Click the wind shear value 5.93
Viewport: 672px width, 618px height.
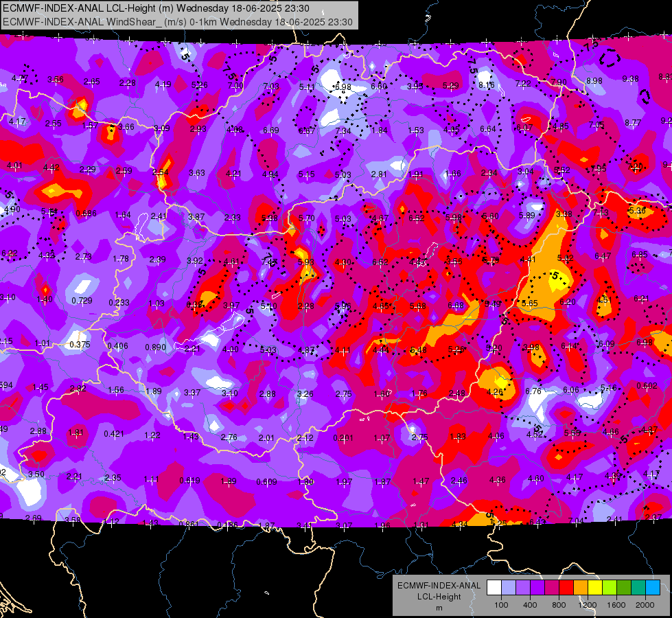pos(306,262)
